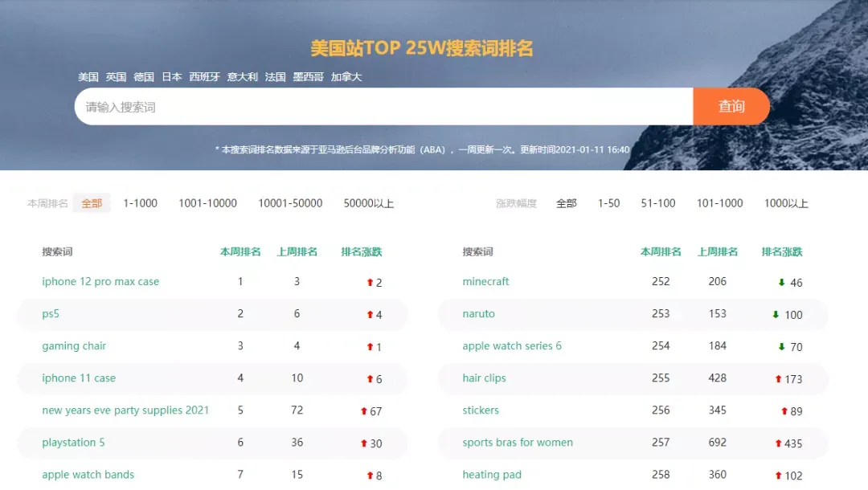Switch to the 德国 site

[144, 77]
